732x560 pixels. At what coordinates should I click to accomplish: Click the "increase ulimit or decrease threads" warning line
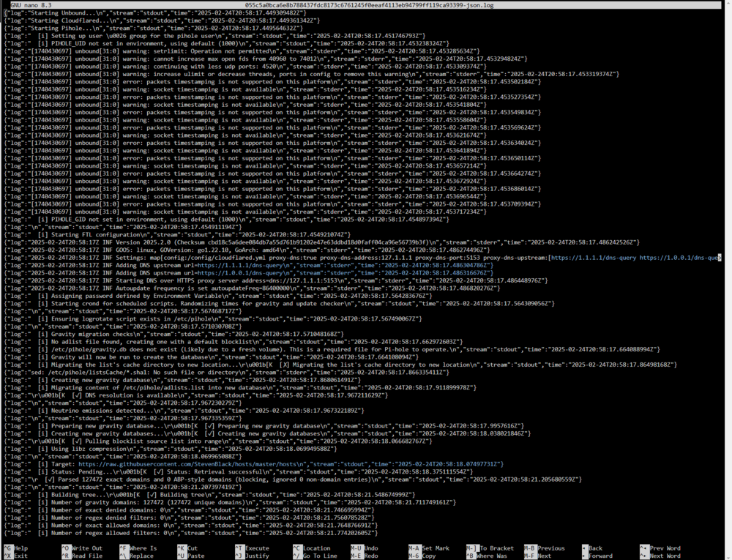[312, 74]
